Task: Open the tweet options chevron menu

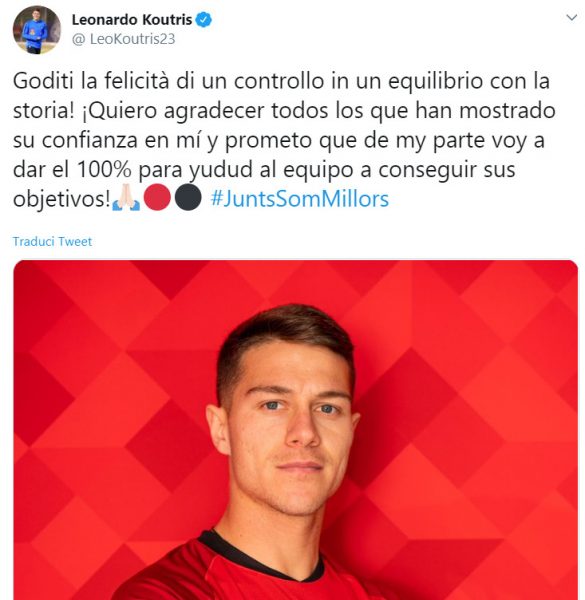Action: (571, 18)
